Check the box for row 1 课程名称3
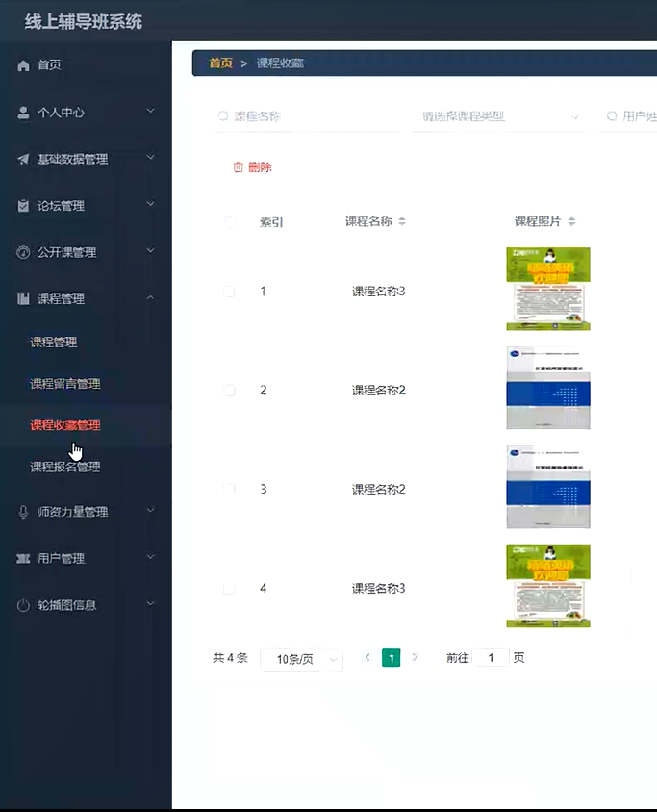Viewport: 657px width, 812px height. point(229,292)
